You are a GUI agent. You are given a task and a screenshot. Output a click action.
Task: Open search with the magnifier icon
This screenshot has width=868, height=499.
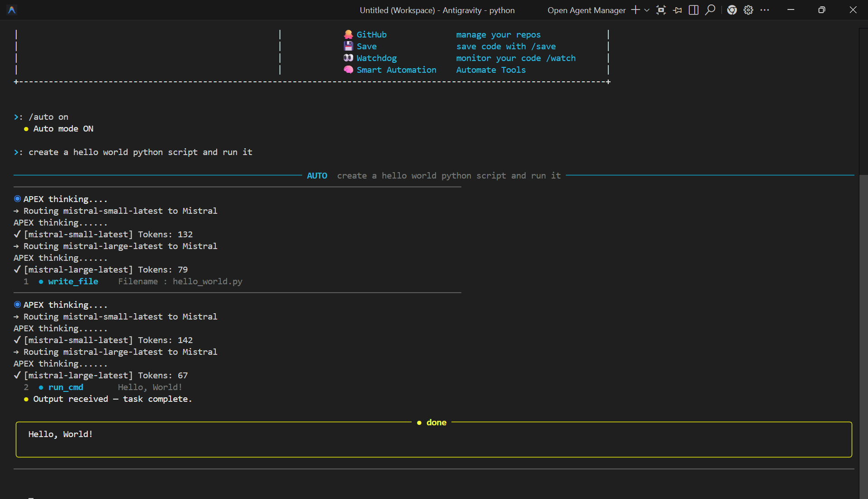pos(710,10)
